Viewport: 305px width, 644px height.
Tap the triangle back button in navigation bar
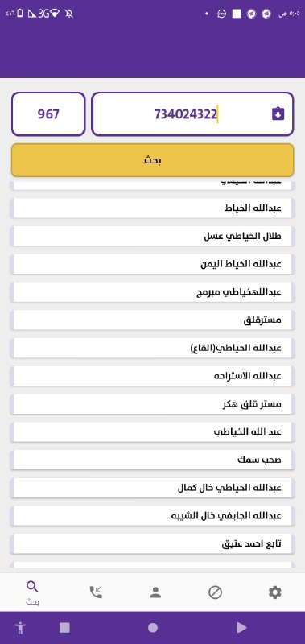tap(241, 628)
